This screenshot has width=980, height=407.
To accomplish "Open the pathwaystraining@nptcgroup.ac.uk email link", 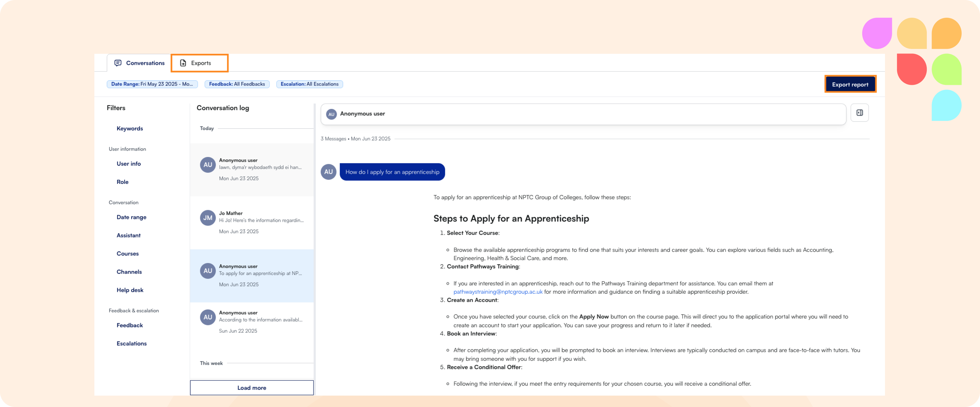I will tap(498, 292).
